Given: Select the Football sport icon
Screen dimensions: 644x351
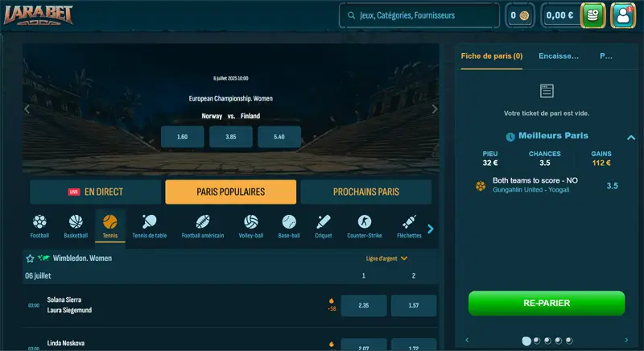Looking at the screenshot, I should tap(39, 225).
